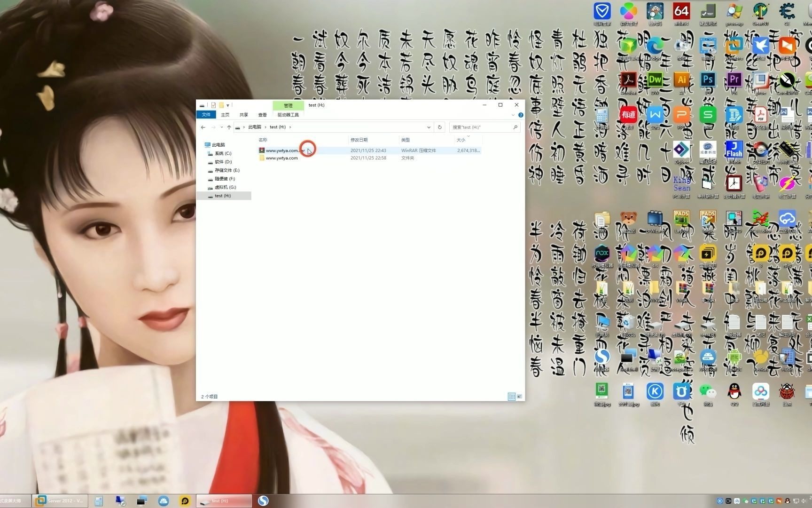Open the recent locations dropdown arrow

pyautogui.click(x=221, y=127)
